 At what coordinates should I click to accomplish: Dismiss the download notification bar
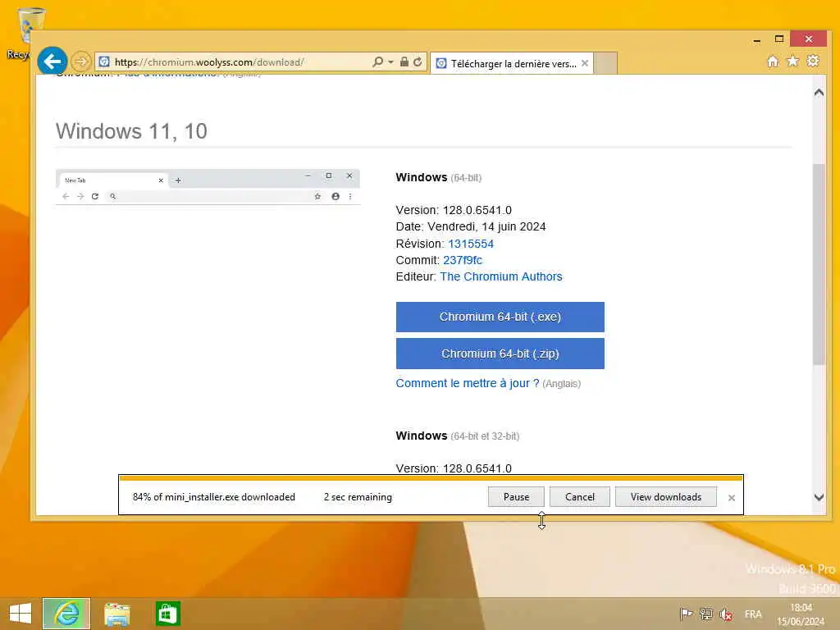[731, 498]
